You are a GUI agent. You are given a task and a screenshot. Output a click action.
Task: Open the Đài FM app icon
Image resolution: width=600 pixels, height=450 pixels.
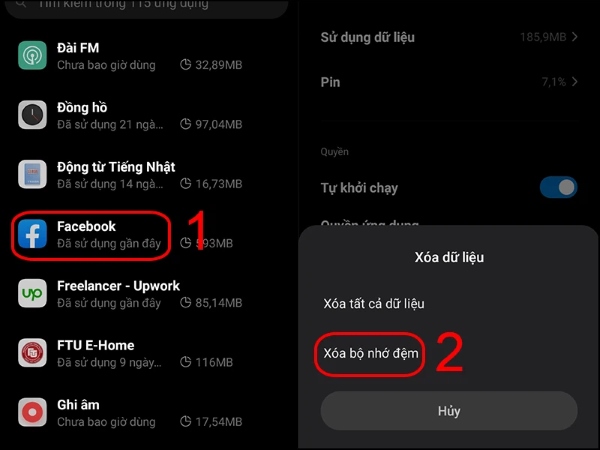(x=33, y=55)
